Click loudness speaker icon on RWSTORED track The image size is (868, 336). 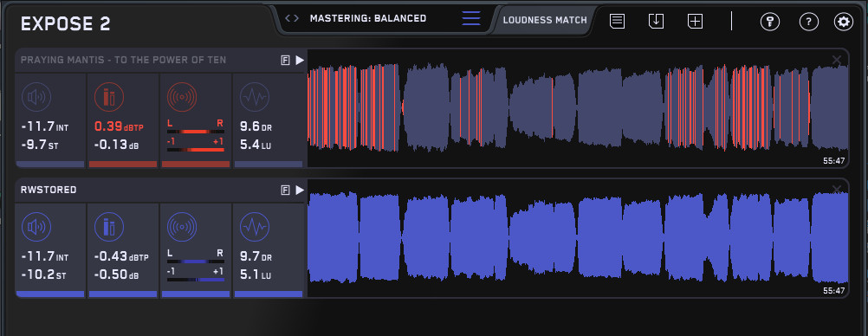pyautogui.click(x=36, y=228)
